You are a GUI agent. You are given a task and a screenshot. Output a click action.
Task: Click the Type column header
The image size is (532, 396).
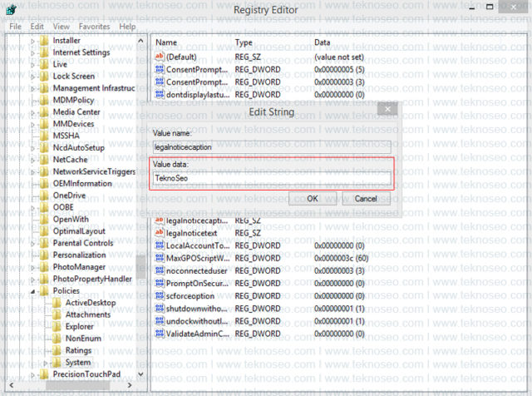[x=244, y=42]
